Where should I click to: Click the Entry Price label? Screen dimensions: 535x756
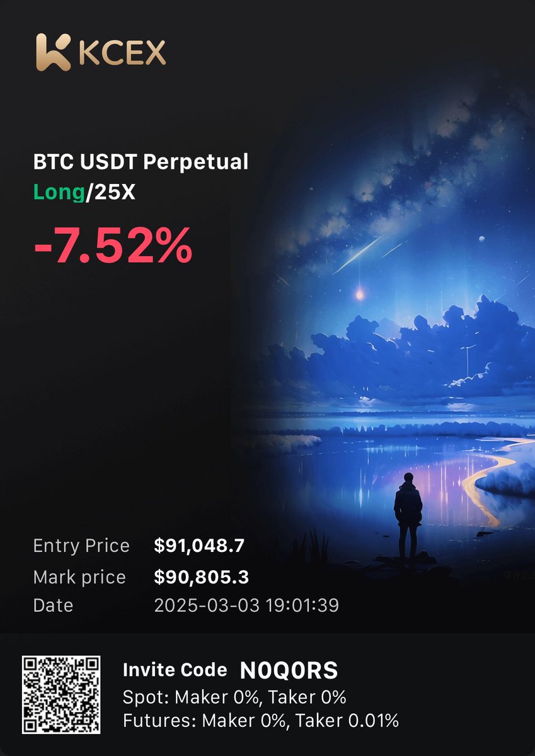tap(81, 546)
